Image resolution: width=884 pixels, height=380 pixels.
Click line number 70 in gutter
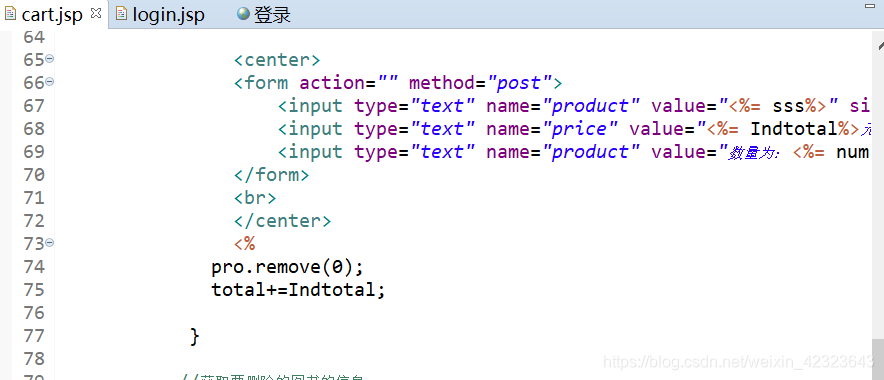click(34, 175)
